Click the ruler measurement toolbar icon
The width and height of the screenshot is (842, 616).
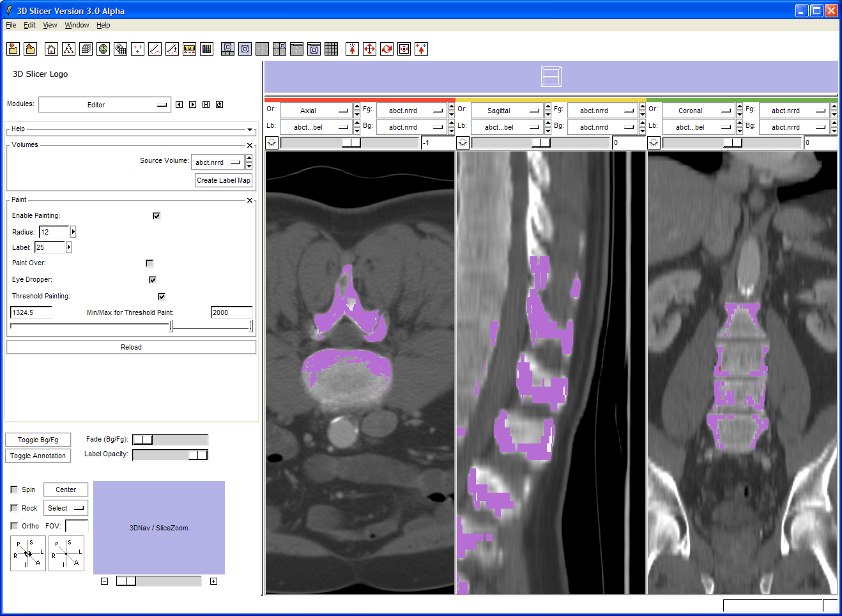click(x=189, y=49)
